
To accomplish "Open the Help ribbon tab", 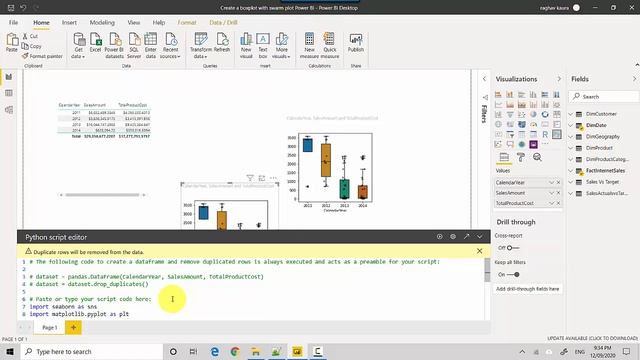I will [x=159, y=22].
